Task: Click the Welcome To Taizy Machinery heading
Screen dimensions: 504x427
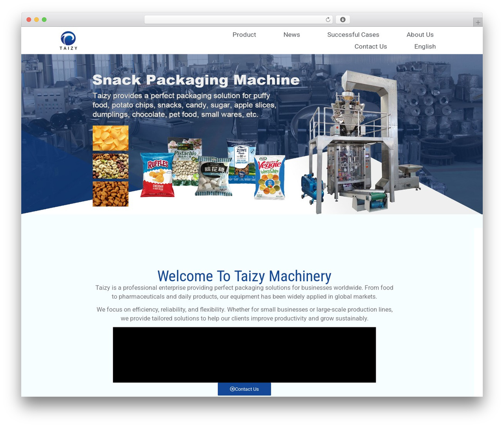Action: click(244, 276)
